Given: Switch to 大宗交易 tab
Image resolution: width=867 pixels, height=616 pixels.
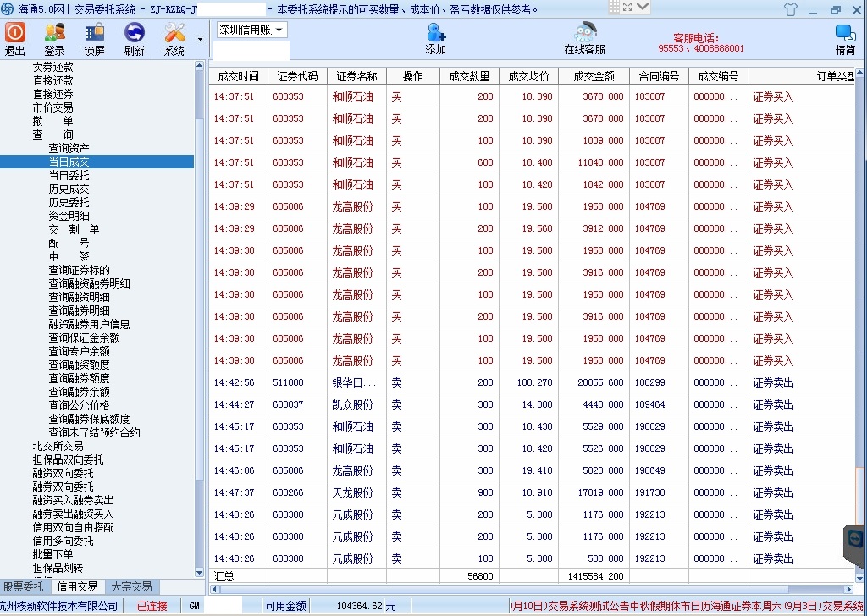Looking at the screenshot, I should (x=131, y=586).
